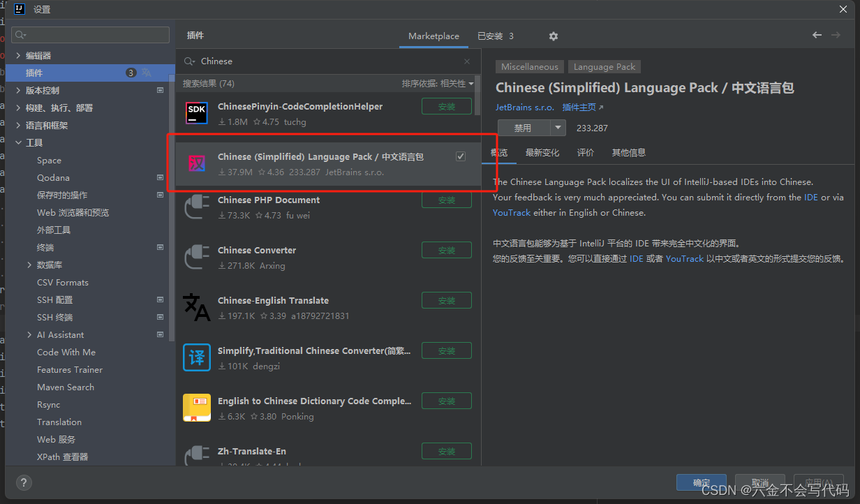
Task: Click the Language Pack tag
Action: click(x=605, y=67)
